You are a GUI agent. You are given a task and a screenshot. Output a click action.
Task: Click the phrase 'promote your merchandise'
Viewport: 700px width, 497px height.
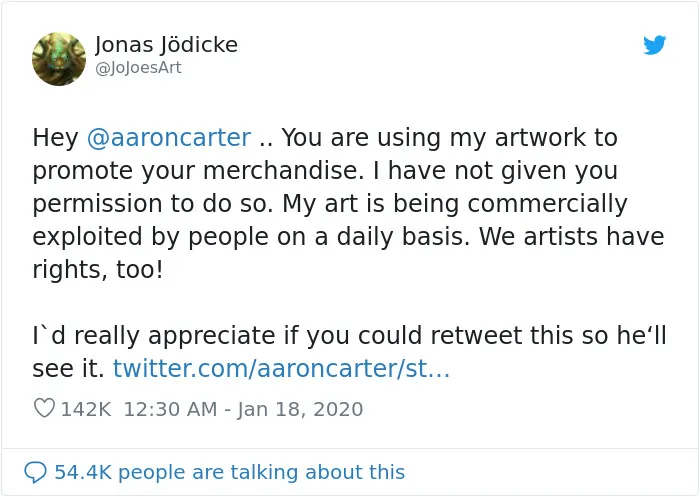tap(196, 171)
